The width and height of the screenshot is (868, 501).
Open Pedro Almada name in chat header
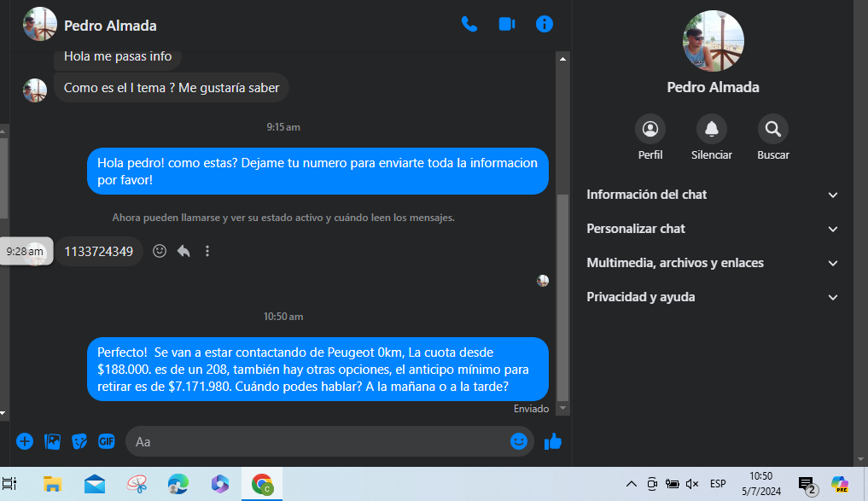coord(110,26)
